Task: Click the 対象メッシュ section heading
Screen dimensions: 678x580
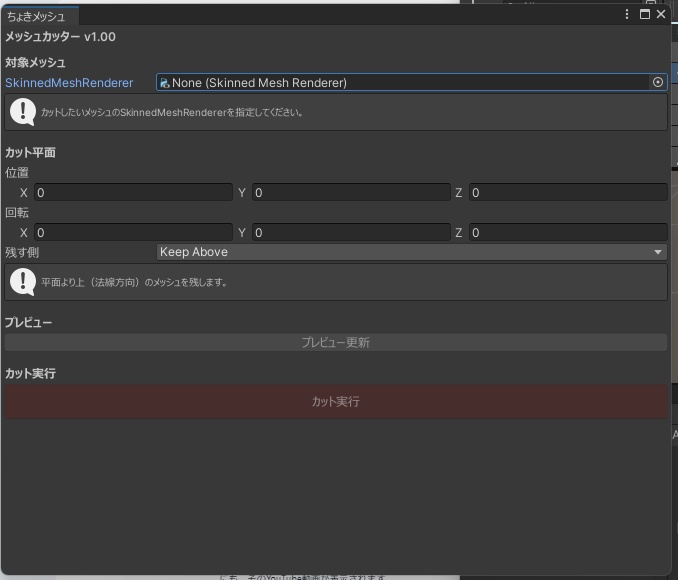Action: (x=35, y=63)
